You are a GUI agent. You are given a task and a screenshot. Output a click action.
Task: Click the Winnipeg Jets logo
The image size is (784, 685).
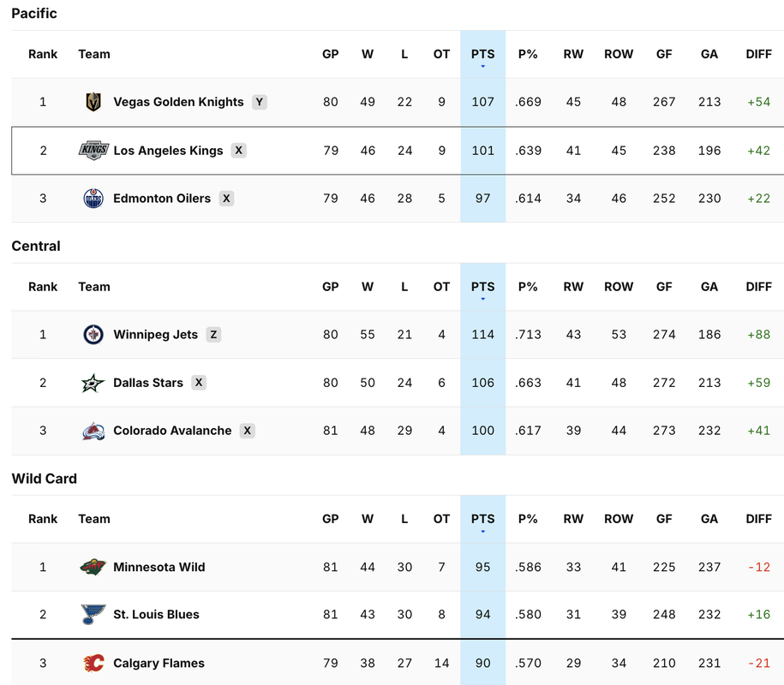click(93, 334)
